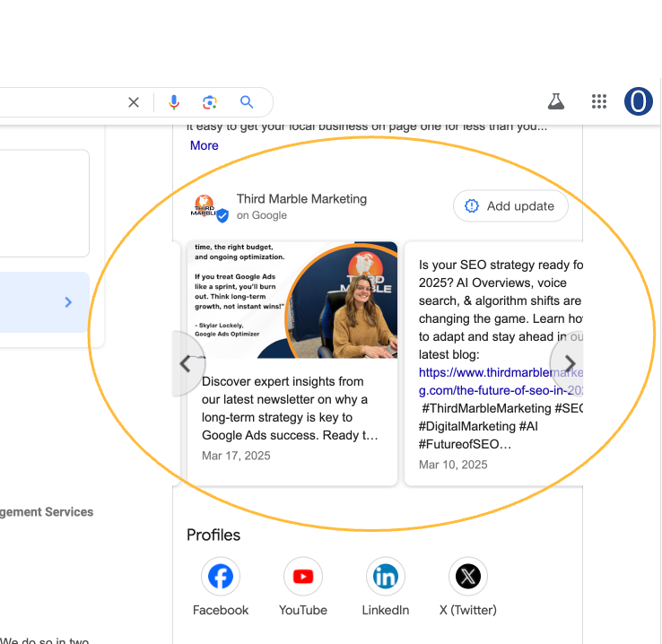Click the blue chevron in the left panel
This screenshot has height=644, width=662.
coord(68,302)
